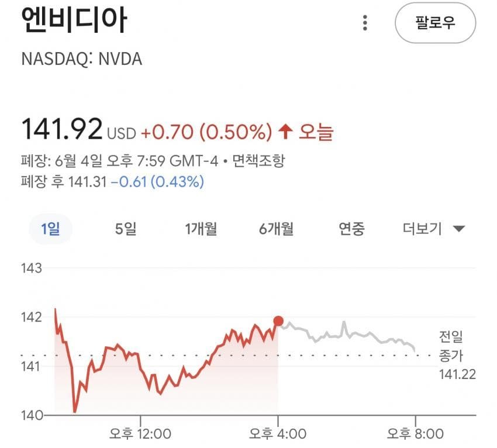
Task: Switch to the 1개월 chart tab
Action: (x=201, y=229)
